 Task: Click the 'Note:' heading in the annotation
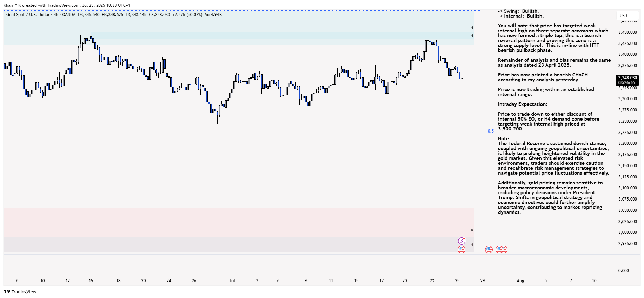point(504,138)
